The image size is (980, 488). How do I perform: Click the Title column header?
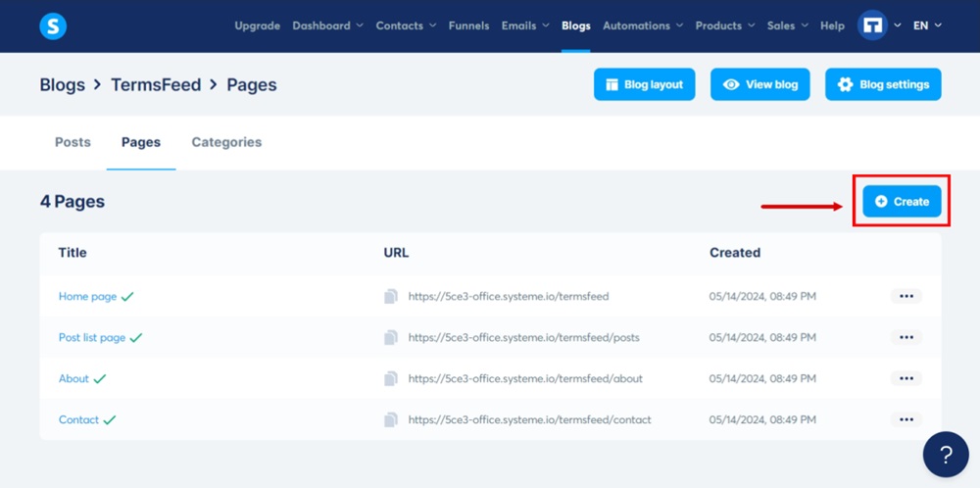click(73, 253)
